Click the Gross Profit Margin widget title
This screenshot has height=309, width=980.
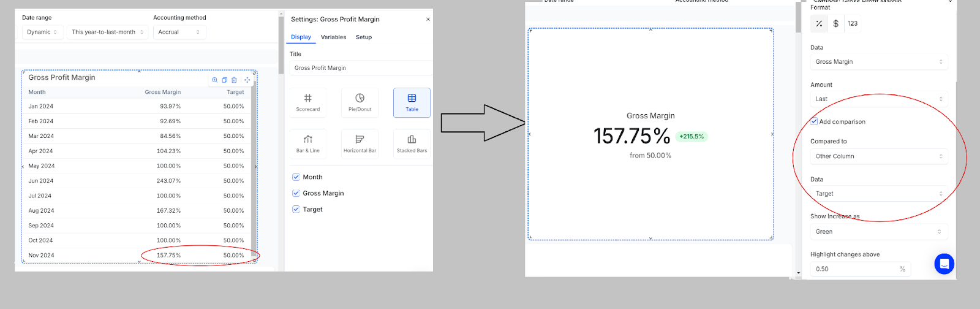pos(62,77)
